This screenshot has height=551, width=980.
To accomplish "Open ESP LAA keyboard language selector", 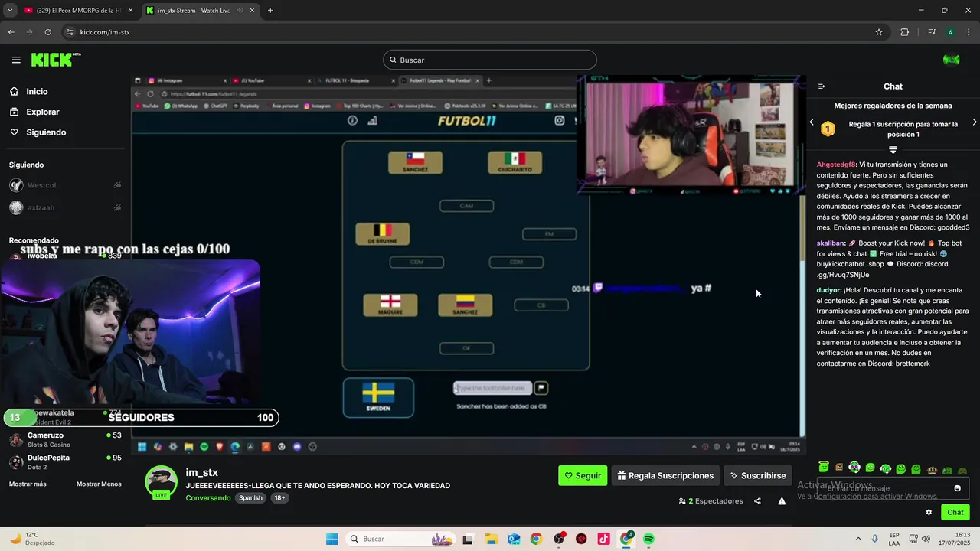I will pyautogui.click(x=893, y=539).
